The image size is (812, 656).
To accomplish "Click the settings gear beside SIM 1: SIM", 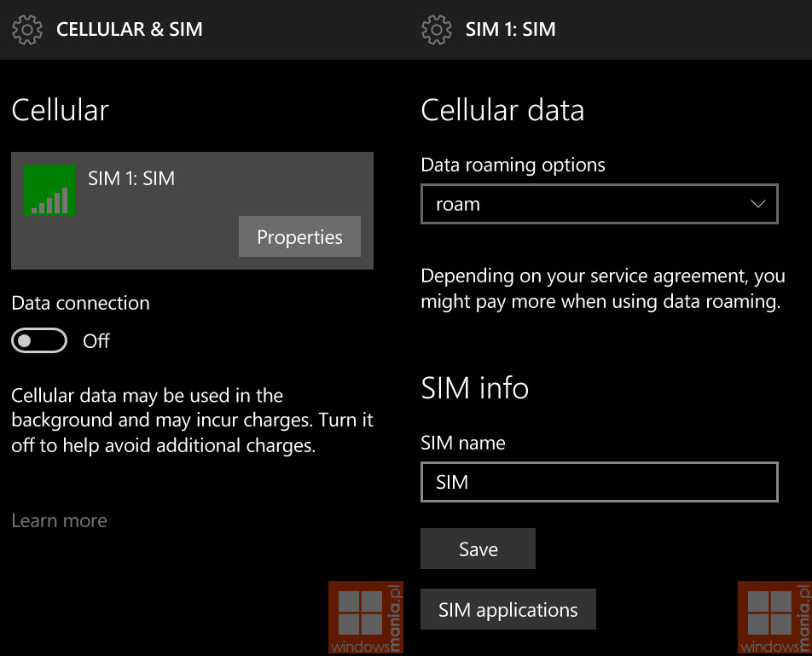I will click(437, 30).
